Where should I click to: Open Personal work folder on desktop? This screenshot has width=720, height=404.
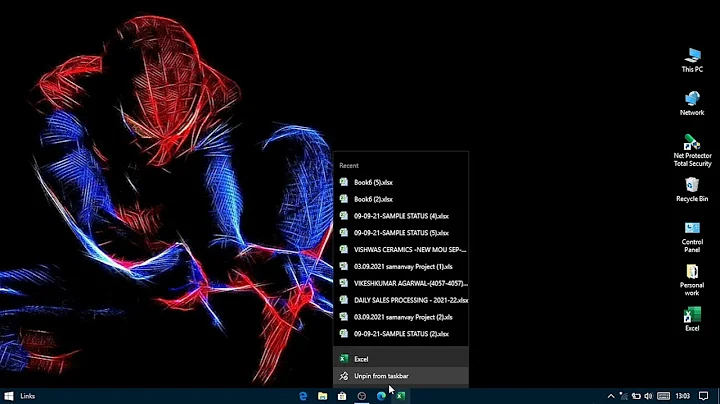[692, 280]
